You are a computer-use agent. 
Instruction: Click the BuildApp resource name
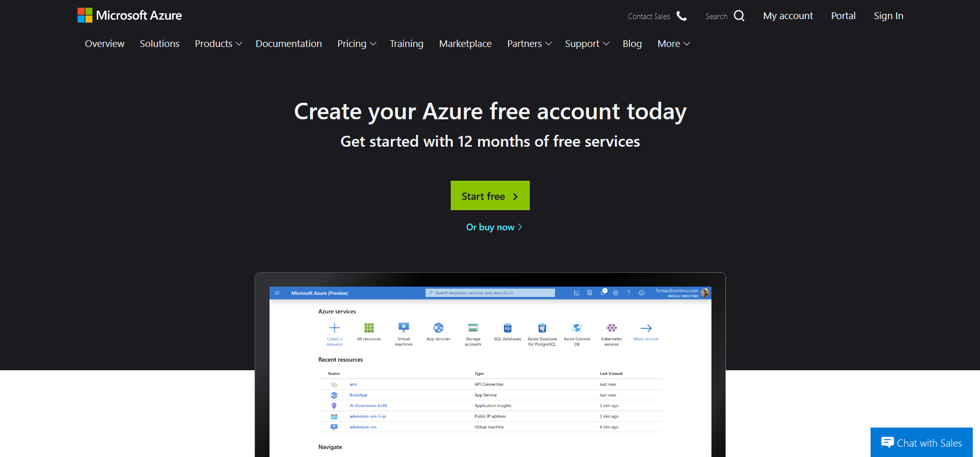(x=358, y=395)
